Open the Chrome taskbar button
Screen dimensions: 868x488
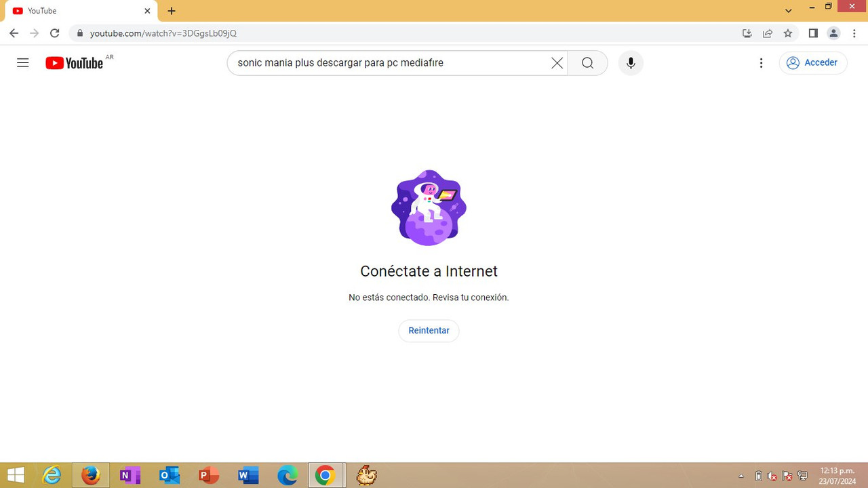point(325,475)
